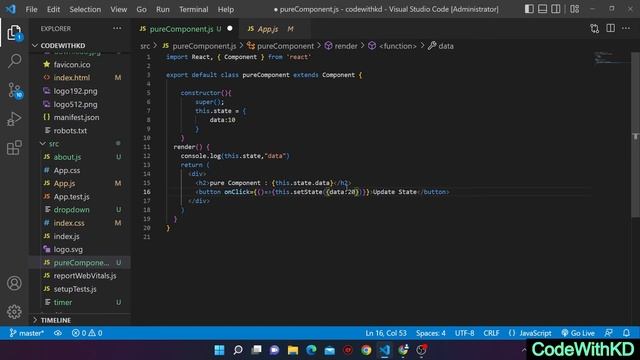Viewport: 640px width, 360px height.
Task: Open notifications bell in status bar
Action: click(627, 333)
